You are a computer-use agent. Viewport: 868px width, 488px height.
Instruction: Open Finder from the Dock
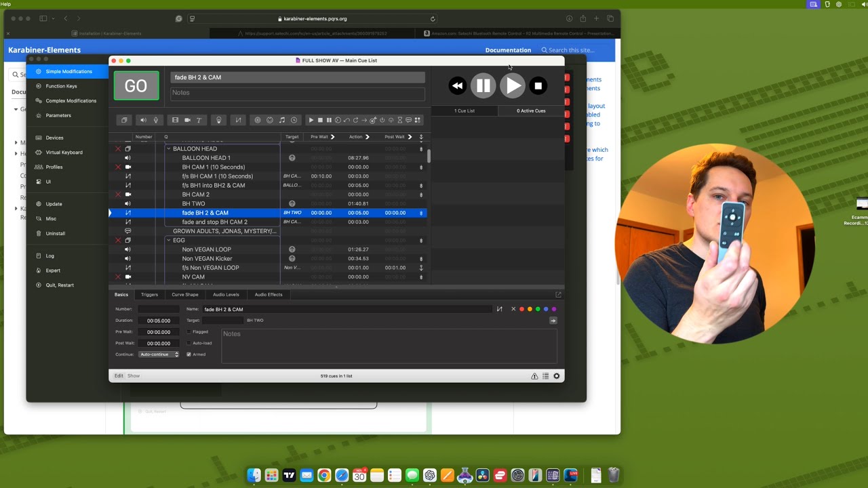pyautogui.click(x=254, y=475)
